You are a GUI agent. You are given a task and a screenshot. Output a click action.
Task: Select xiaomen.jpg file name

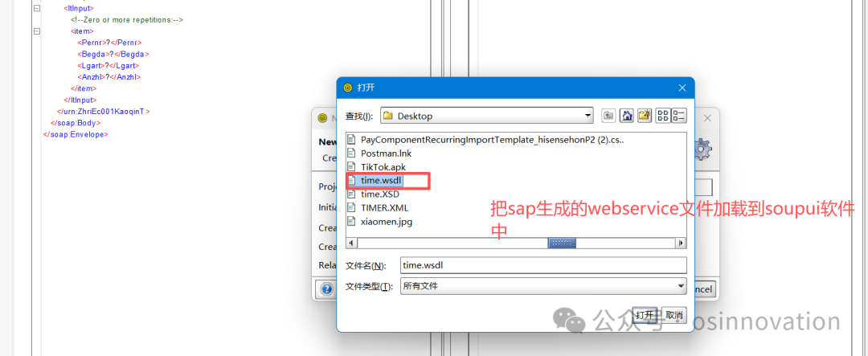(387, 222)
